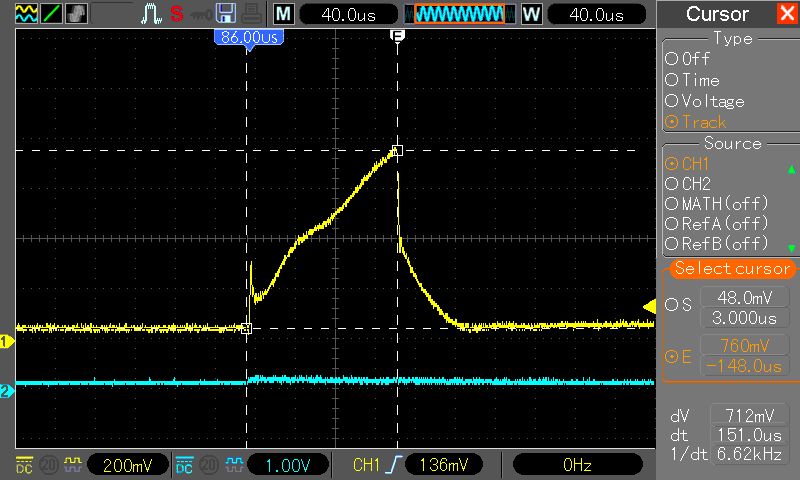This screenshot has width=800, height=480.
Task: Select cursor S radio option
Action: pos(676,305)
